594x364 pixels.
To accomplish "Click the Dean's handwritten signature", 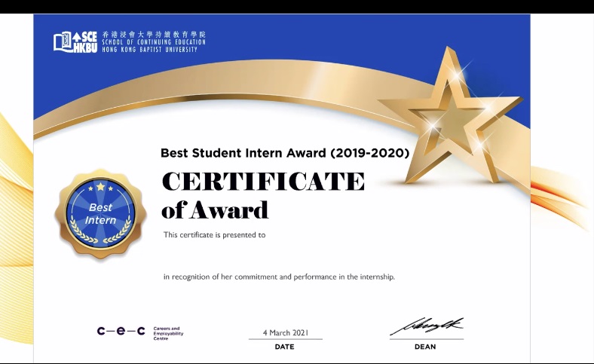I will coord(426,328).
